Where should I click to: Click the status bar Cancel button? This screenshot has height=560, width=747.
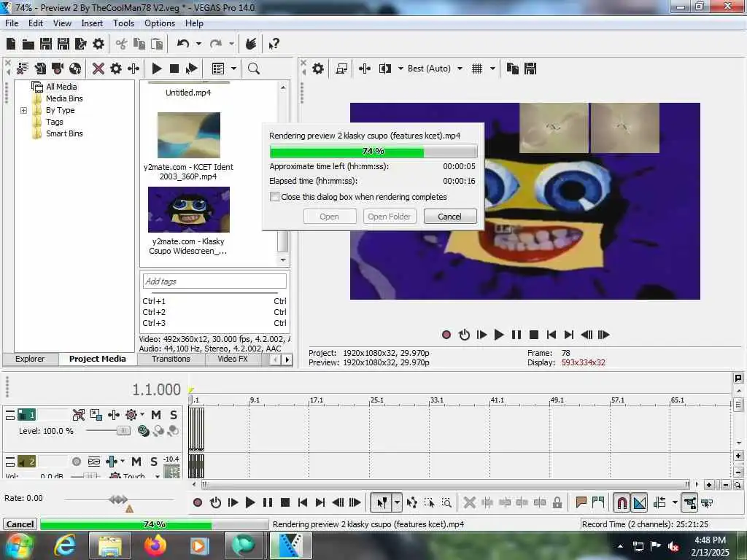20,524
